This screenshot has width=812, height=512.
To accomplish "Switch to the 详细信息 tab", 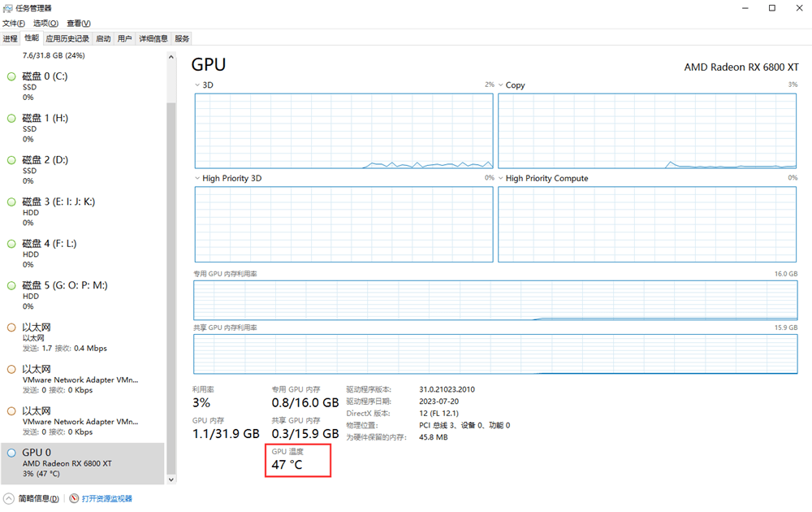I will (x=153, y=38).
